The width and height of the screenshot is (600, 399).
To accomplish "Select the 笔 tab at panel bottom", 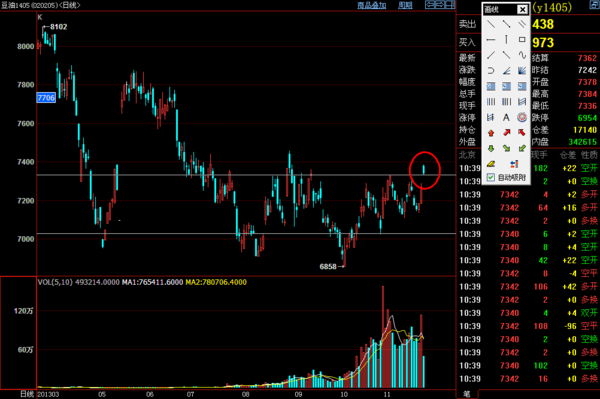I will [467, 394].
